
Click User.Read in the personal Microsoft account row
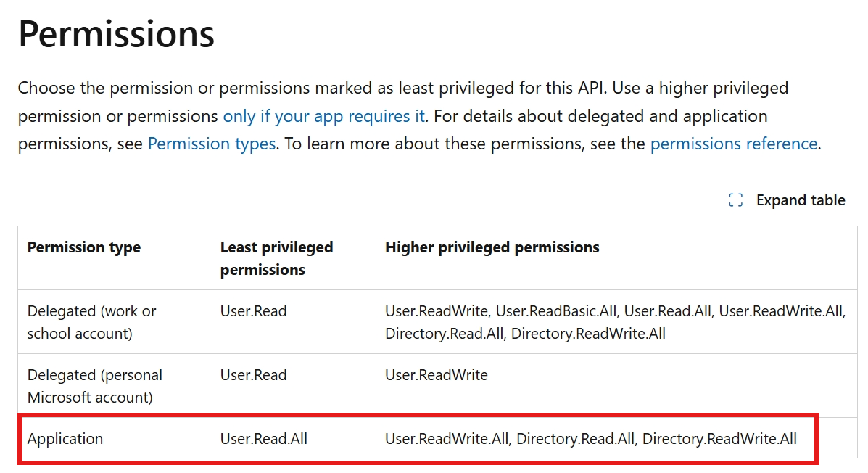coord(253,375)
